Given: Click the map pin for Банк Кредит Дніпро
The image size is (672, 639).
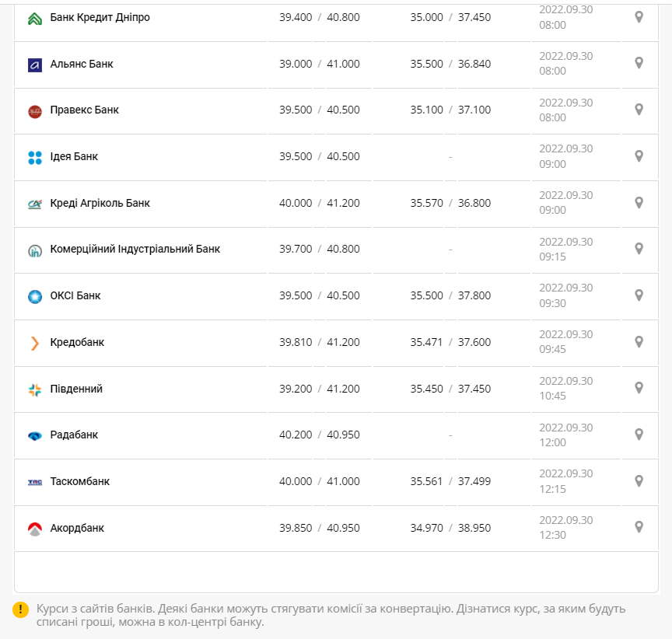Looking at the screenshot, I should pos(639,16).
